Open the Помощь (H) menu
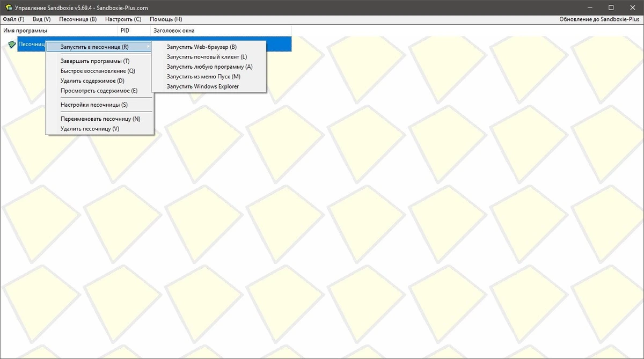 pos(166,19)
